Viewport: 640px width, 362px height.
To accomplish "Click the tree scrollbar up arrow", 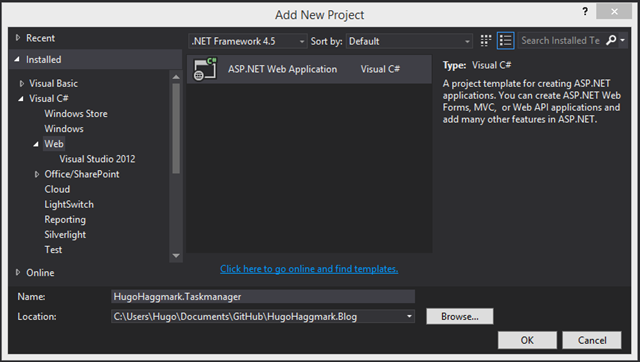I will tap(176, 77).
